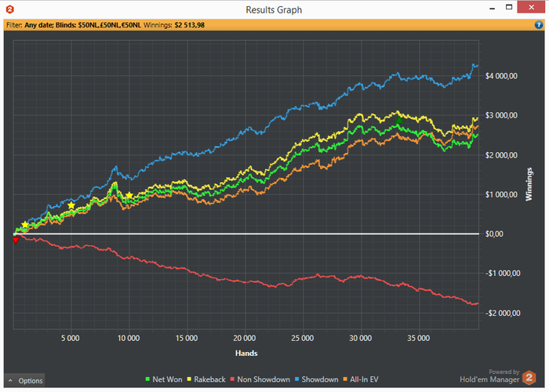Click the Blinds $50NL,£50NL,€50NL filter text
This screenshot has height=392, width=549.
[98, 25]
